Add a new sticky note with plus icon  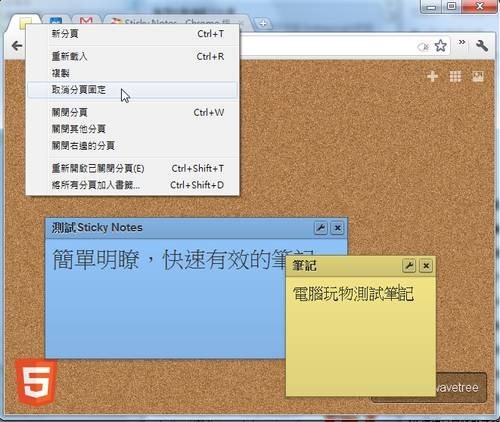(432, 76)
